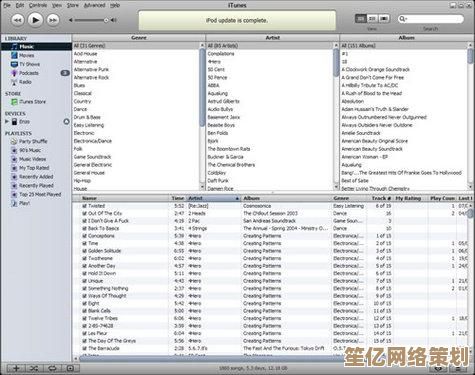Sort by the Track # column header

click(x=380, y=198)
